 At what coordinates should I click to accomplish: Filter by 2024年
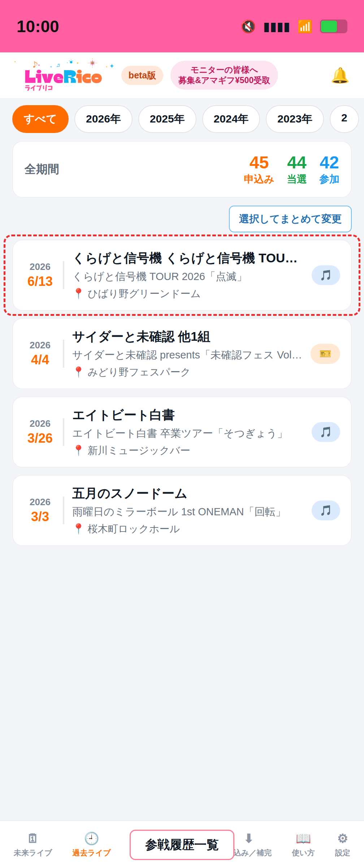pyautogui.click(x=231, y=119)
